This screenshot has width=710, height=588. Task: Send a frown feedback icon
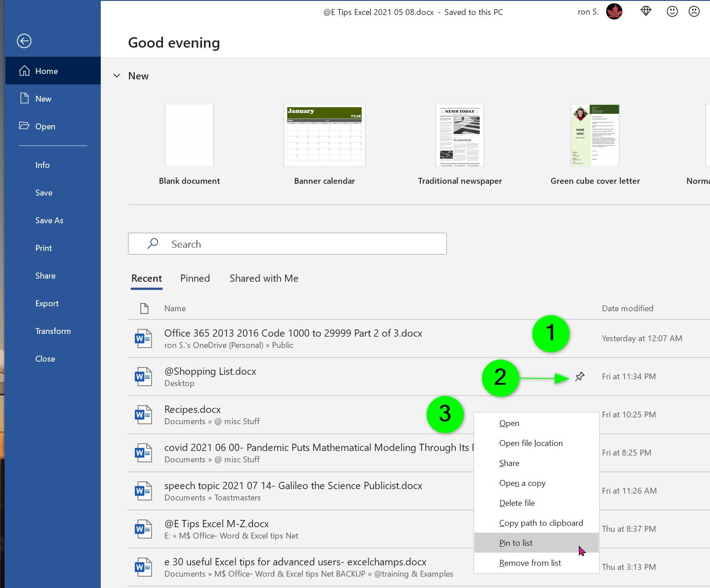pos(694,11)
